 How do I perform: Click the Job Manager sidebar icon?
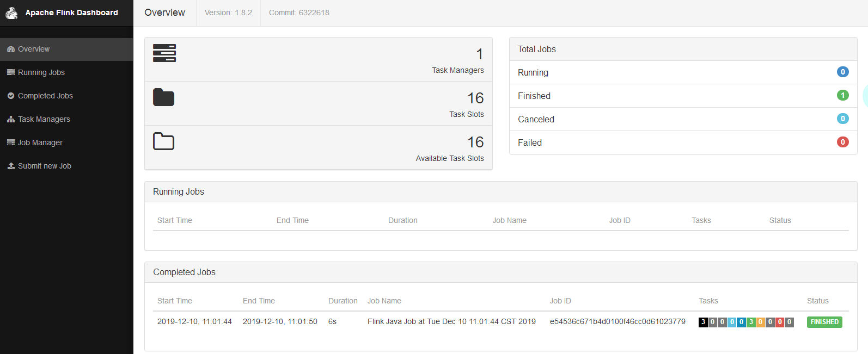pos(11,142)
